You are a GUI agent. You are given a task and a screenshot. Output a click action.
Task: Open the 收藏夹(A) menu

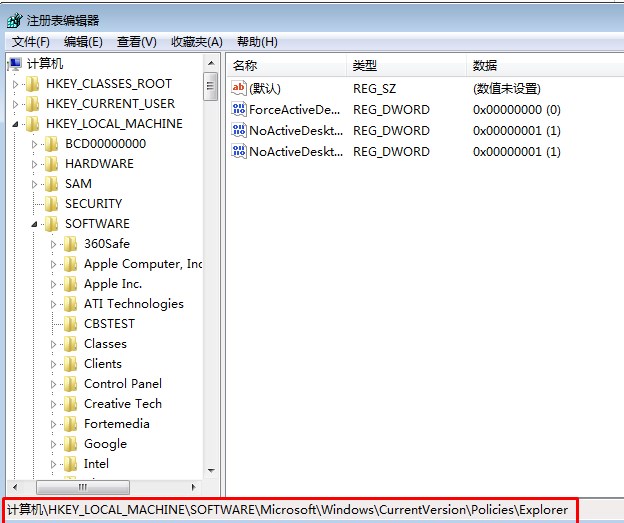pos(197,41)
